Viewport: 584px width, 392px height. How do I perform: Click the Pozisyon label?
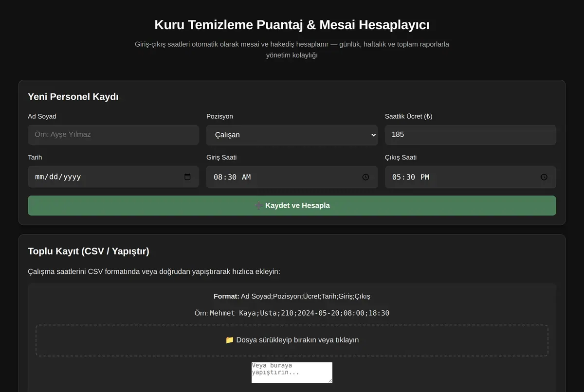(x=219, y=116)
